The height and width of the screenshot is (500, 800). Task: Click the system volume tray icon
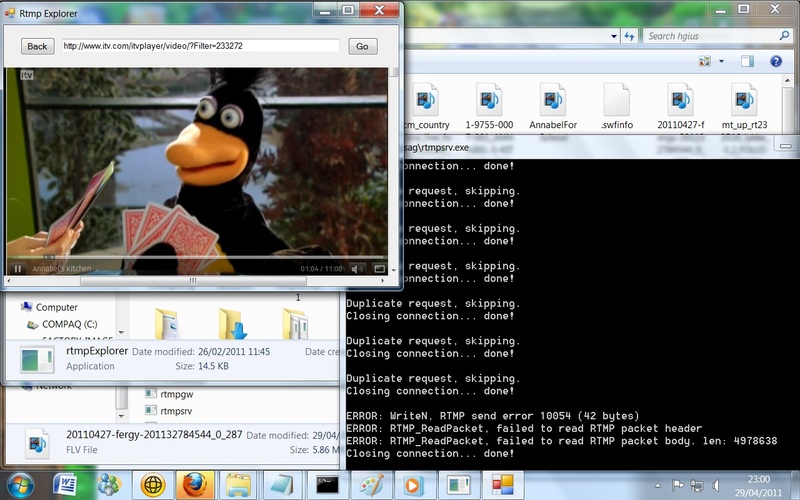[716, 485]
